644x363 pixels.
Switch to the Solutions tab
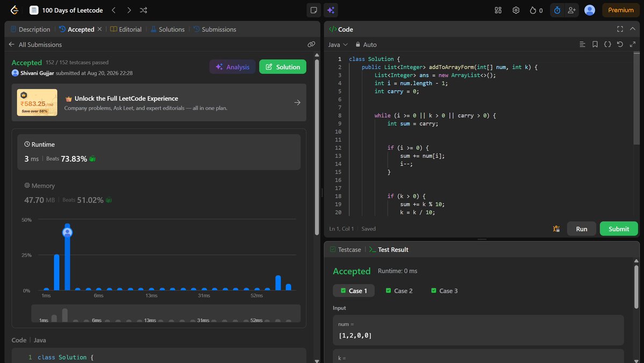(168, 29)
